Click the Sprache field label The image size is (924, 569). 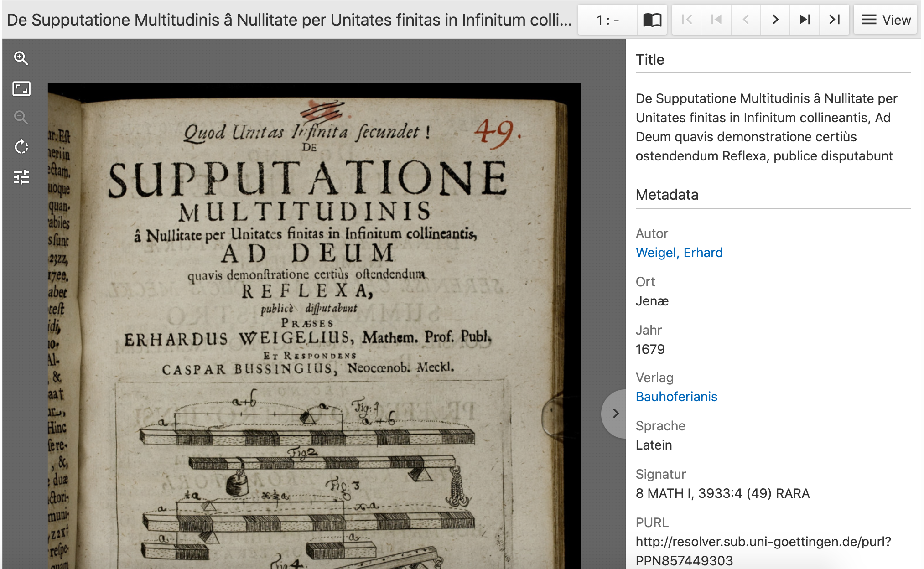(x=660, y=426)
